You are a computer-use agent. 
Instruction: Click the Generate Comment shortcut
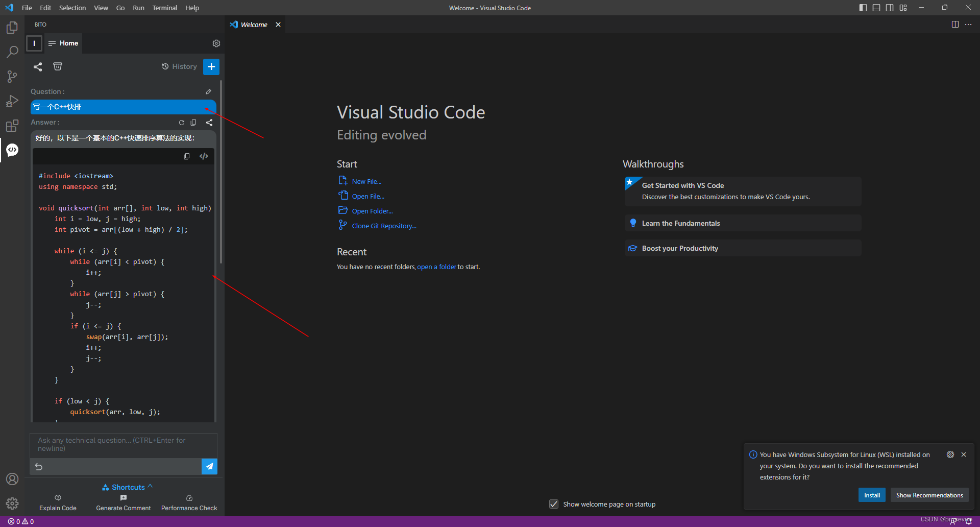point(124,502)
